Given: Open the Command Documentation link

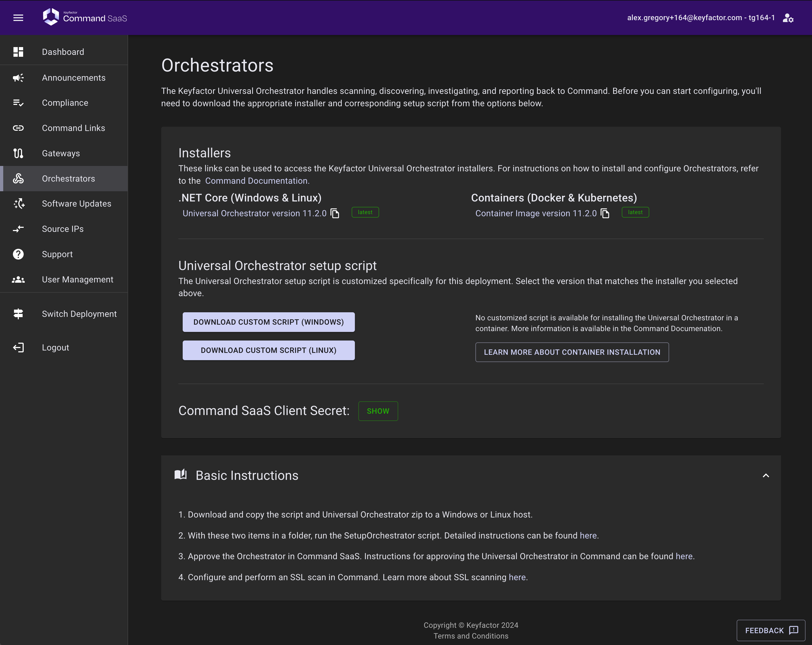Looking at the screenshot, I should (x=256, y=181).
